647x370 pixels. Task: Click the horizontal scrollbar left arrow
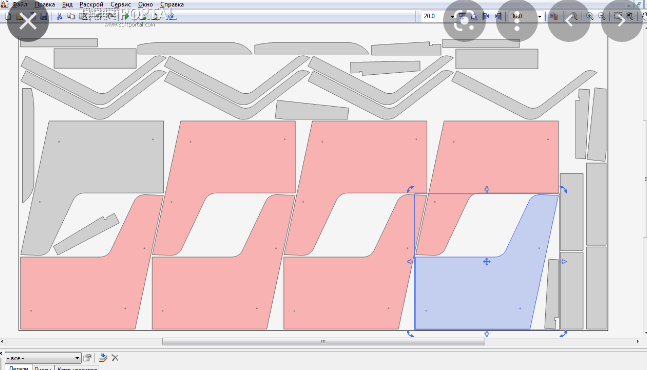pyautogui.click(x=2, y=342)
